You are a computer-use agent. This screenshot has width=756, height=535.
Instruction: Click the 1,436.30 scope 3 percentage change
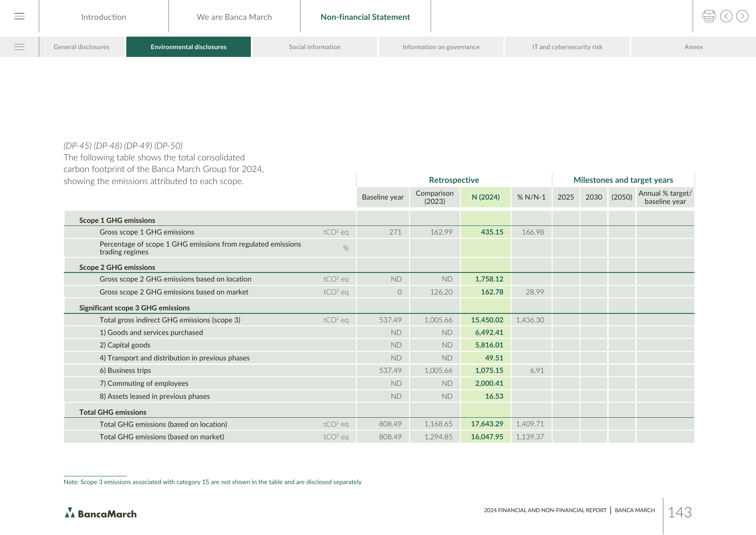point(530,320)
